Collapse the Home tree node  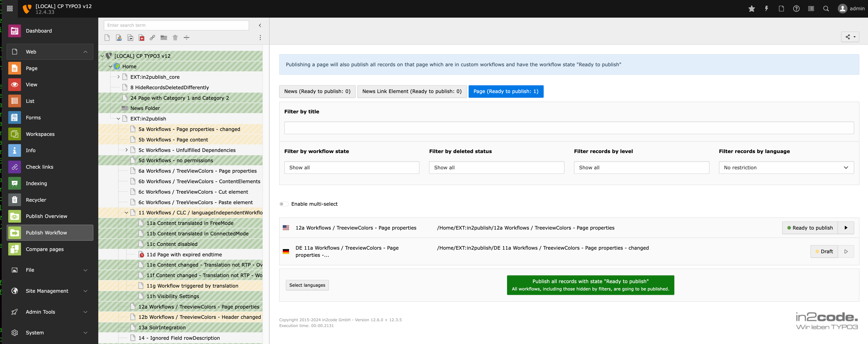point(110,67)
